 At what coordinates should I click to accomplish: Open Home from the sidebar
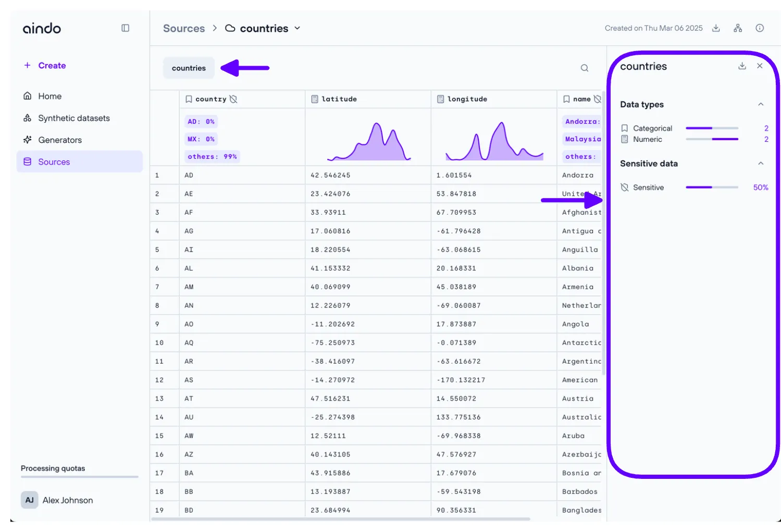coord(49,96)
